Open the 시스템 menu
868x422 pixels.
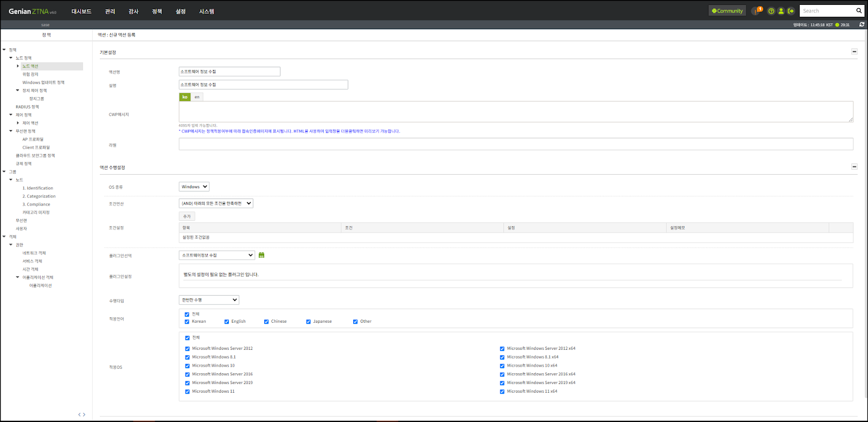[x=206, y=11]
